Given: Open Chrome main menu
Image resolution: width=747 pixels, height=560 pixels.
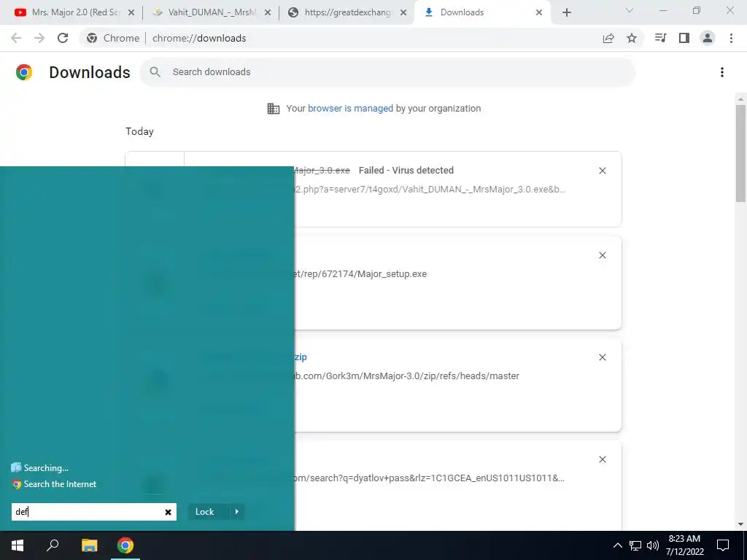Looking at the screenshot, I should 731,38.
